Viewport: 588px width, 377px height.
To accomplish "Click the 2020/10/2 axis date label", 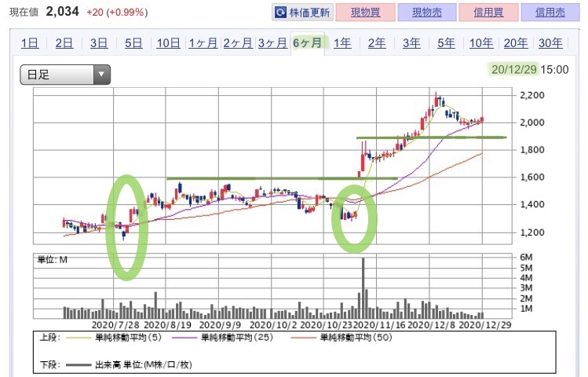I will 273,325.
